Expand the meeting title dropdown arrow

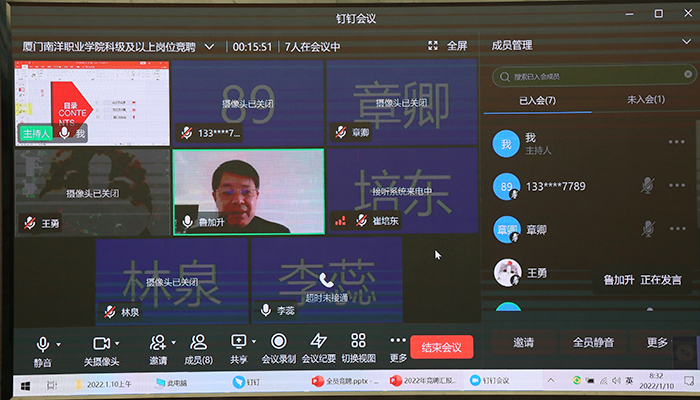209,46
